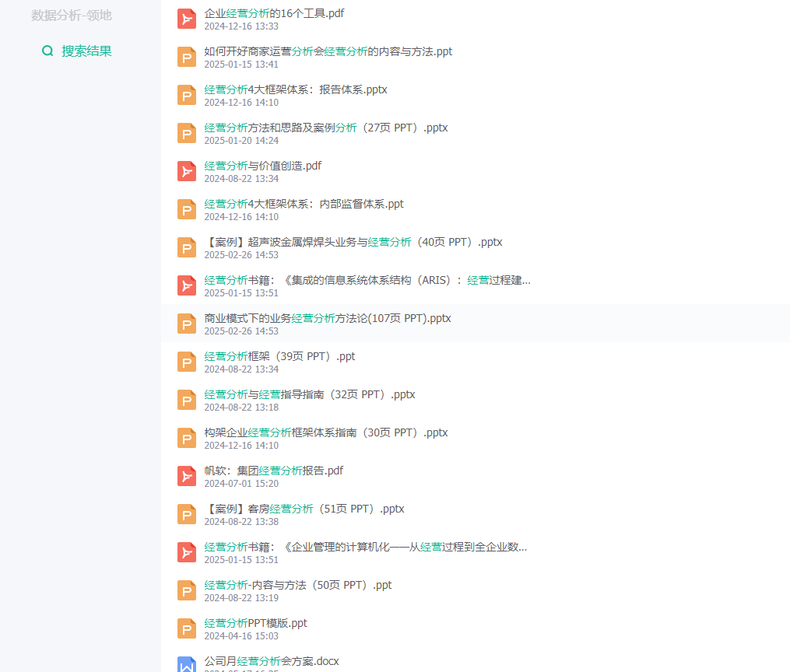The width and height of the screenshot is (790, 672).
Task: Open 构架企业经营分析框架体系指南 pptx
Action: 326,433
